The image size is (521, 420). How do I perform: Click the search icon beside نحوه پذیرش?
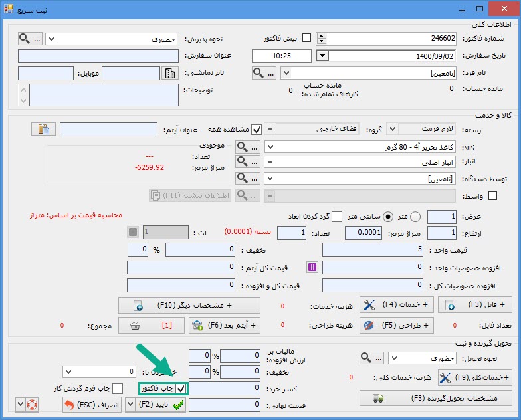(24, 39)
